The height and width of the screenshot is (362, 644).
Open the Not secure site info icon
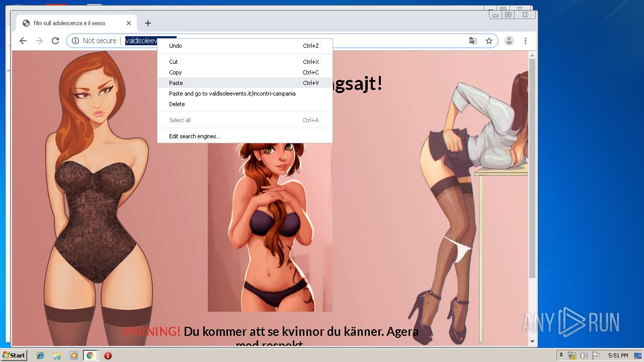point(75,41)
